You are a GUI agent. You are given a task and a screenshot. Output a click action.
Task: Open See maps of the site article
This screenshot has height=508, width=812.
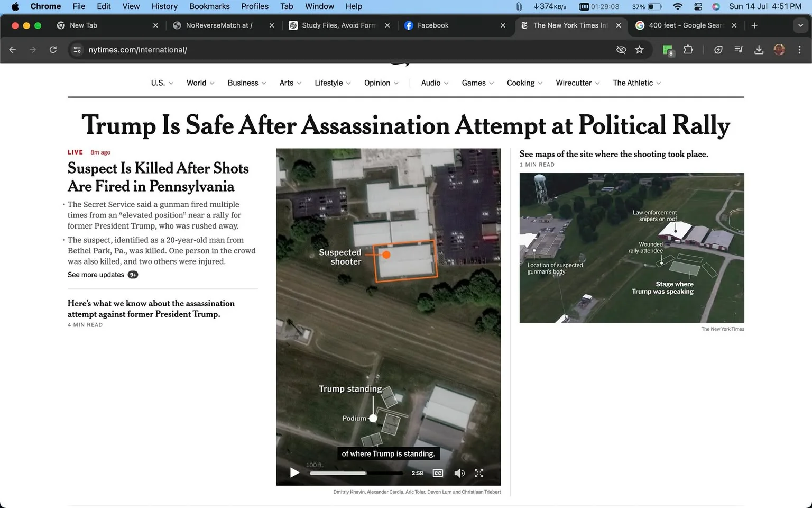click(614, 154)
